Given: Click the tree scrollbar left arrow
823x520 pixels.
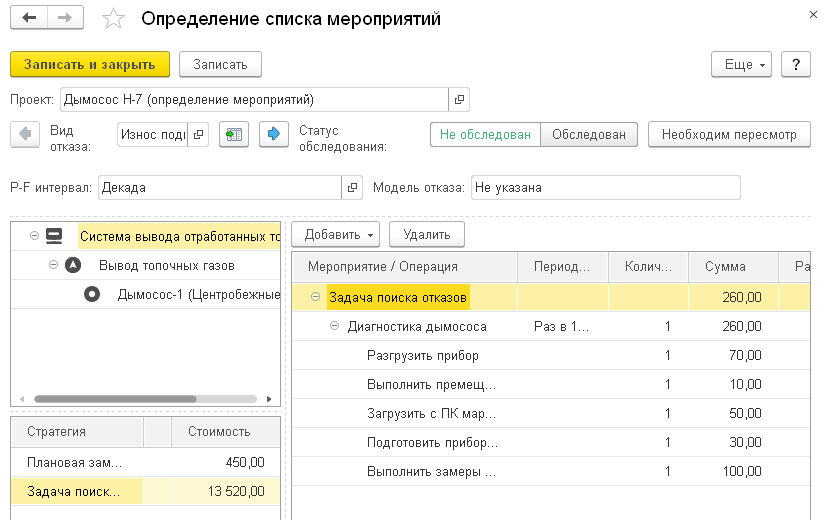Looking at the screenshot, I should tap(22, 399).
